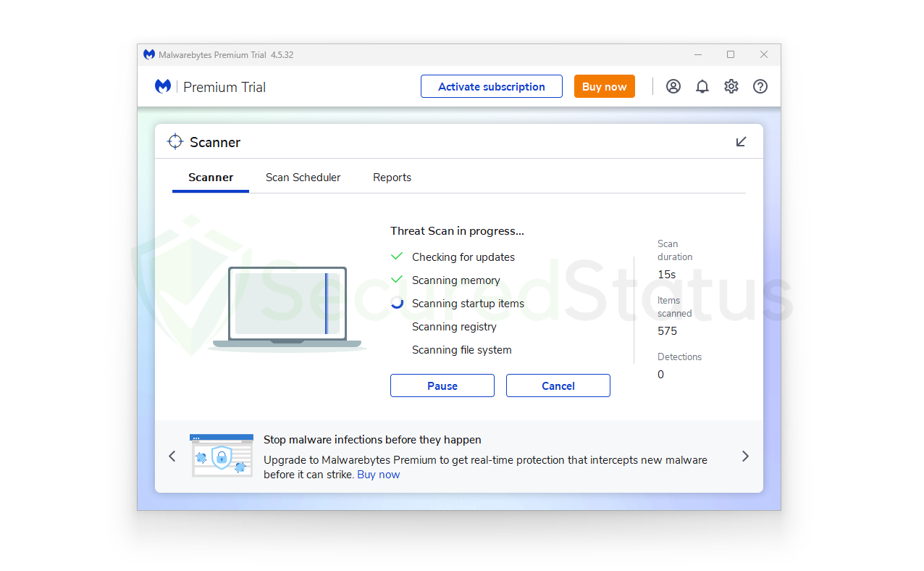Click the laptop scan animation graphic
Image resolution: width=924 pixels, height=571 pixels.
pyautogui.click(x=287, y=309)
